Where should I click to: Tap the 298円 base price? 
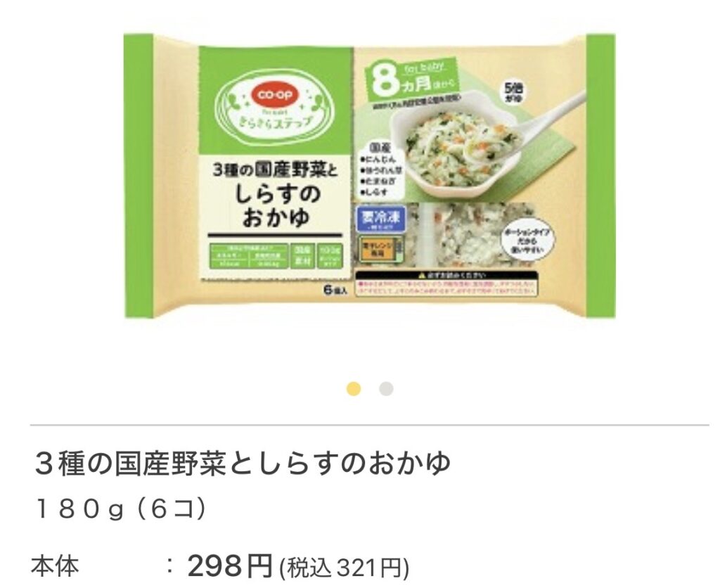(x=230, y=565)
